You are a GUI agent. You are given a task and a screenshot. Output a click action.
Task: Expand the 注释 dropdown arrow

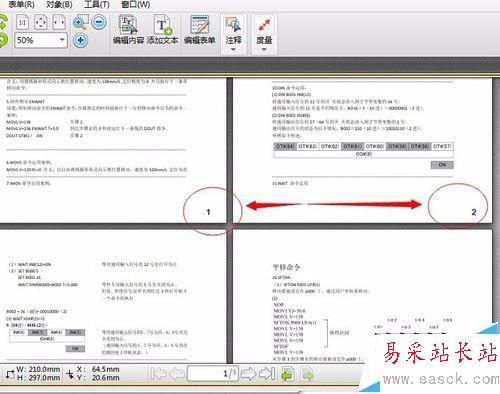233,49
